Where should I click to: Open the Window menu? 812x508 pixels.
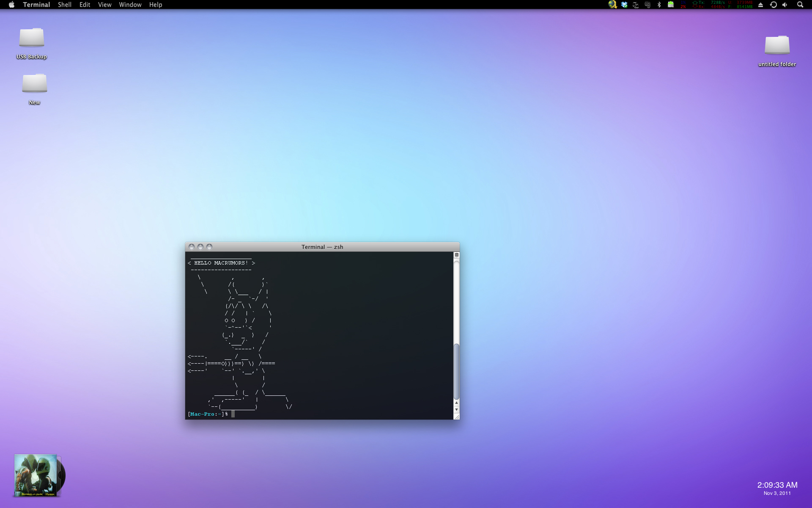tap(130, 5)
